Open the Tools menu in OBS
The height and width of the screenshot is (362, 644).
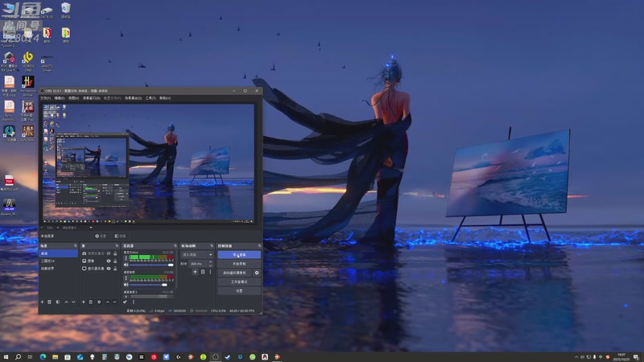[x=151, y=98]
